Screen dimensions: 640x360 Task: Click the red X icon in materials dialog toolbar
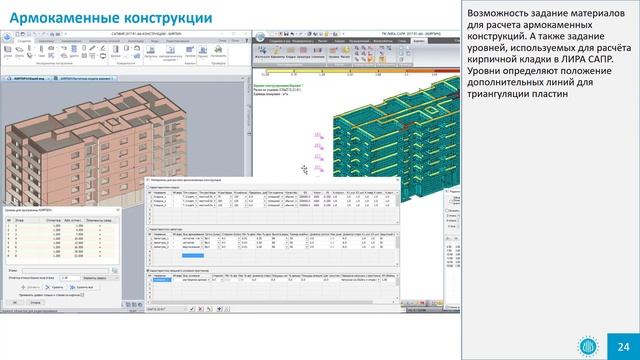coord(201,309)
